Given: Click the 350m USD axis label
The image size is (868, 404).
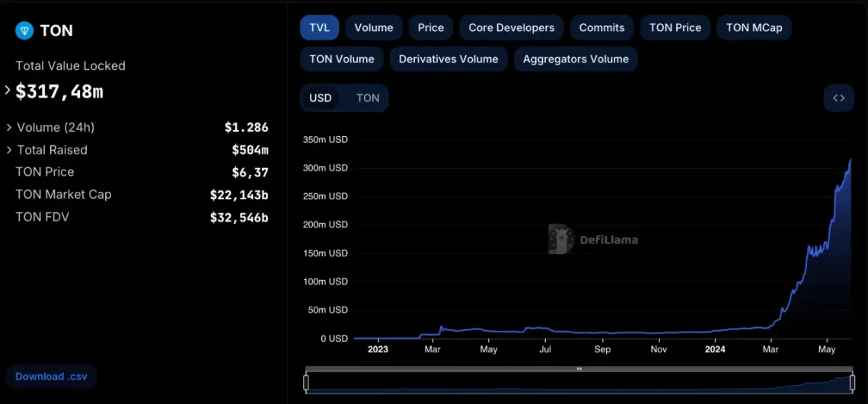Looking at the screenshot, I should (x=325, y=139).
